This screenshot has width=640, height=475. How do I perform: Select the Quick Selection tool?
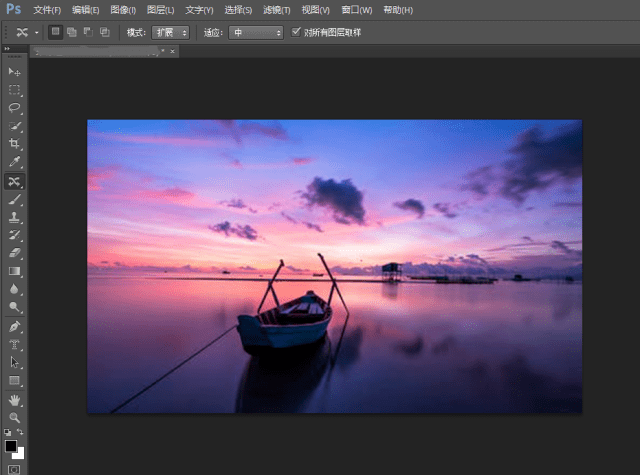pos(14,126)
